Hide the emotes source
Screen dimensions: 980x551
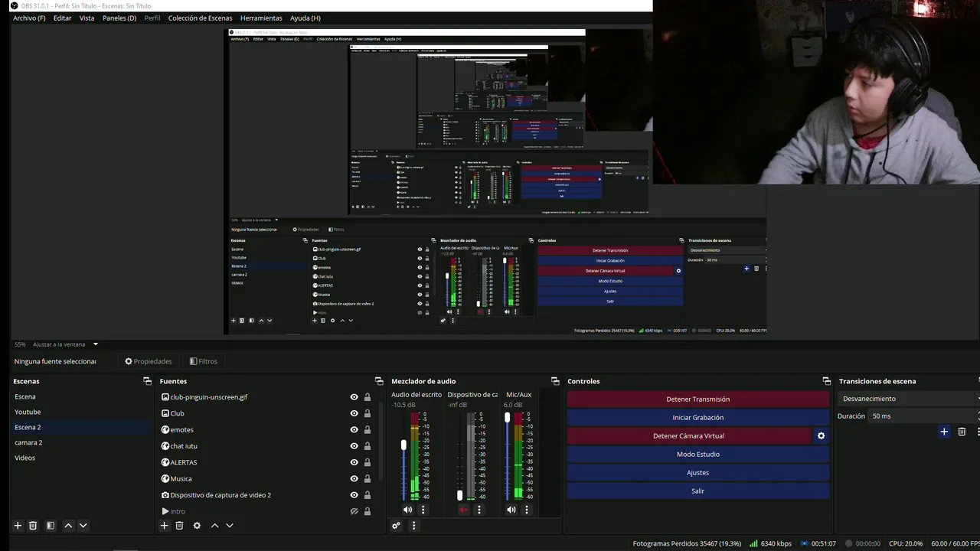point(354,429)
